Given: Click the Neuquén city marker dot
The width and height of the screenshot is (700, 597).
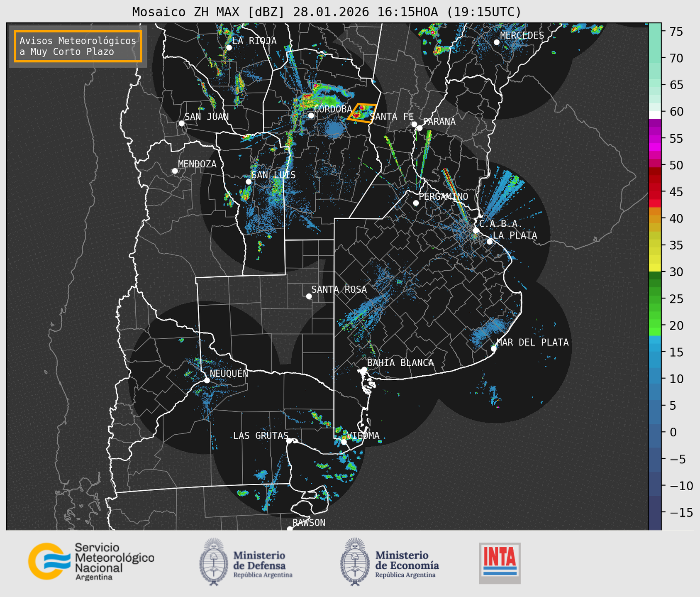Looking at the screenshot, I should click(x=207, y=380).
